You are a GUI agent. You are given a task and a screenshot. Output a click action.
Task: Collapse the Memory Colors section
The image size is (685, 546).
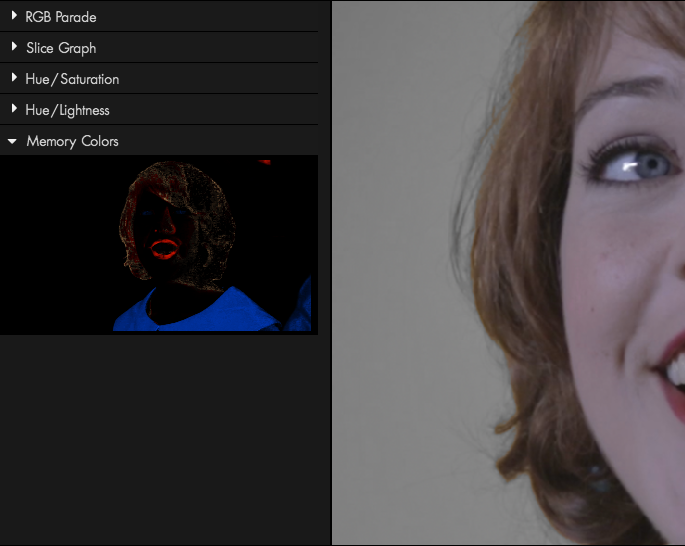[12, 141]
